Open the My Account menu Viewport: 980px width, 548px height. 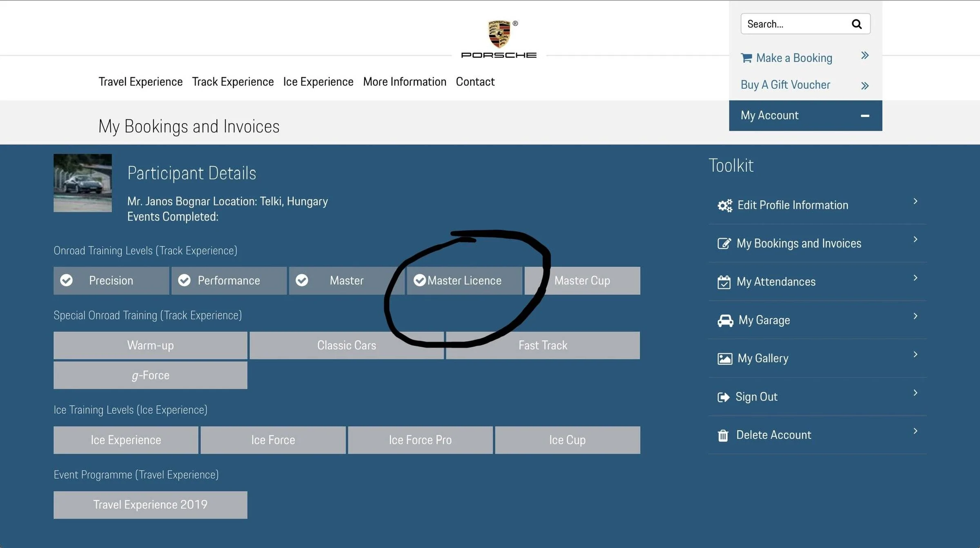point(806,116)
